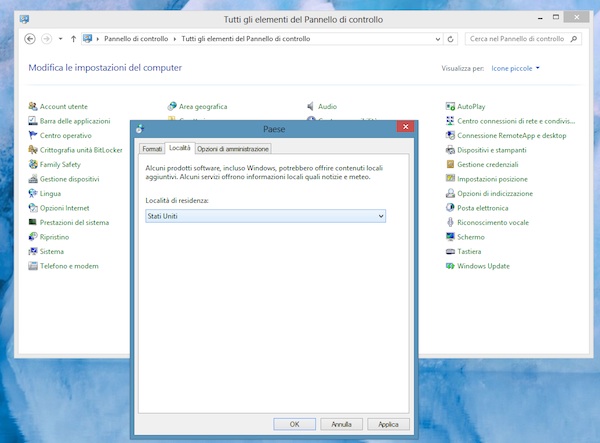
Task: Click the Control Panel window title icon
Action: click(x=24, y=19)
